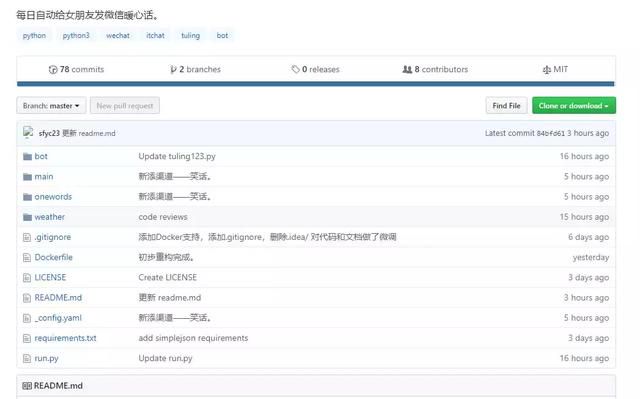Open the run.py file link

tap(46, 359)
